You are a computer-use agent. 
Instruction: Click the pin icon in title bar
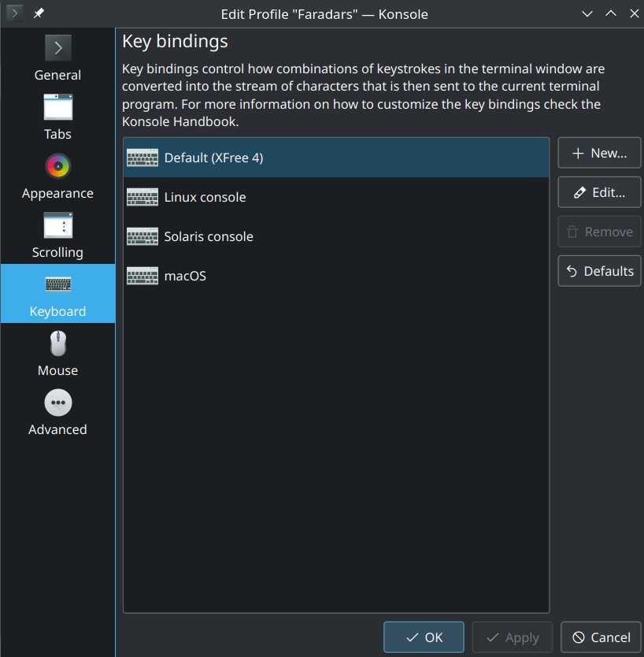(x=38, y=13)
